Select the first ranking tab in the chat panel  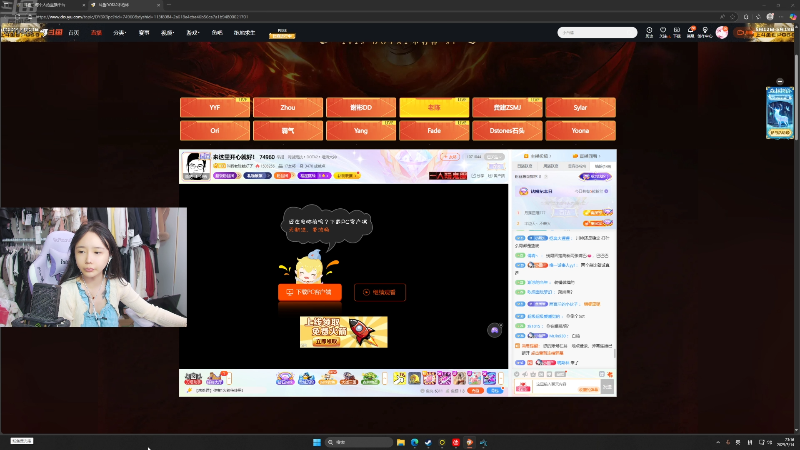524,166
